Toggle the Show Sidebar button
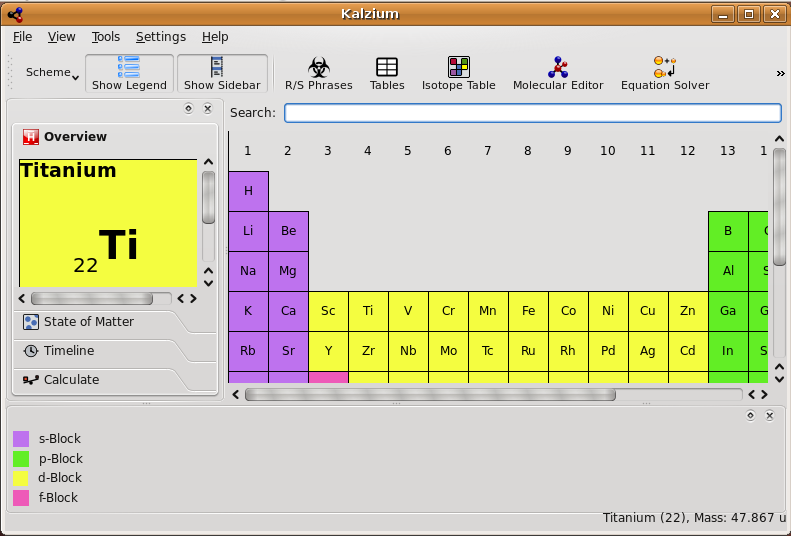Viewport: 791px width, 536px height. (222, 74)
